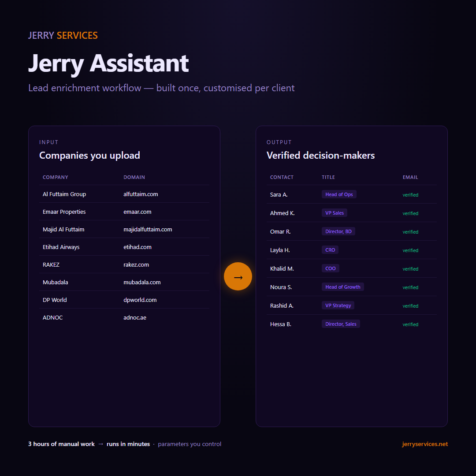The height and width of the screenshot is (476, 476).
Task: Select the ADNOC company cell
Action: pos(52,317)
